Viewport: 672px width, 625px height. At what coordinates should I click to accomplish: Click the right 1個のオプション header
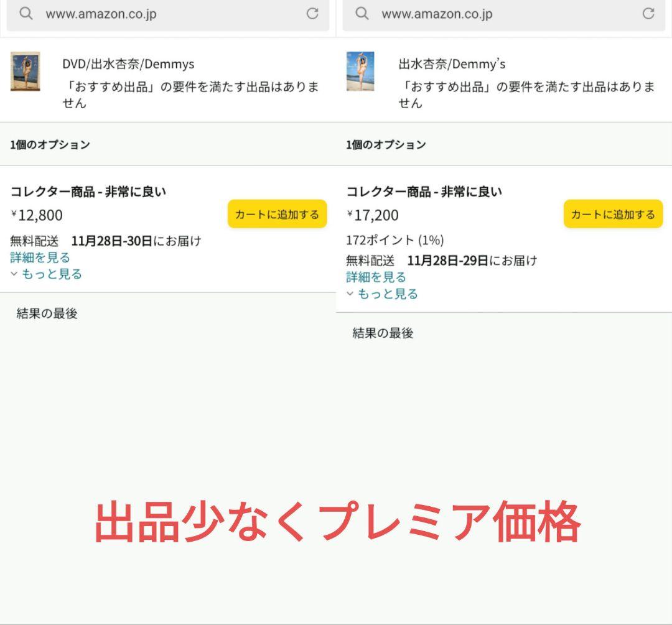(x=386, y=144)
